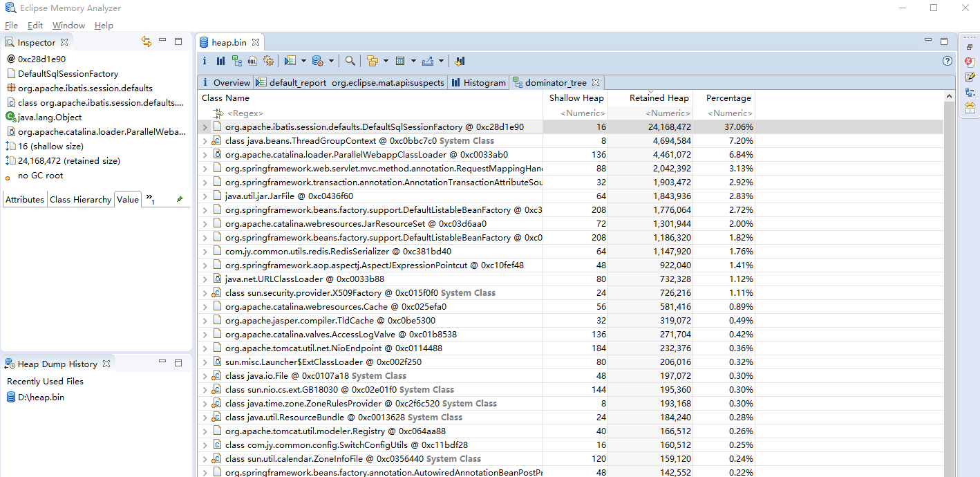The width and height of the screenshot is (980, 477).
Task: Close the dominator_tree tab
Action: click(x=596, y=82)
